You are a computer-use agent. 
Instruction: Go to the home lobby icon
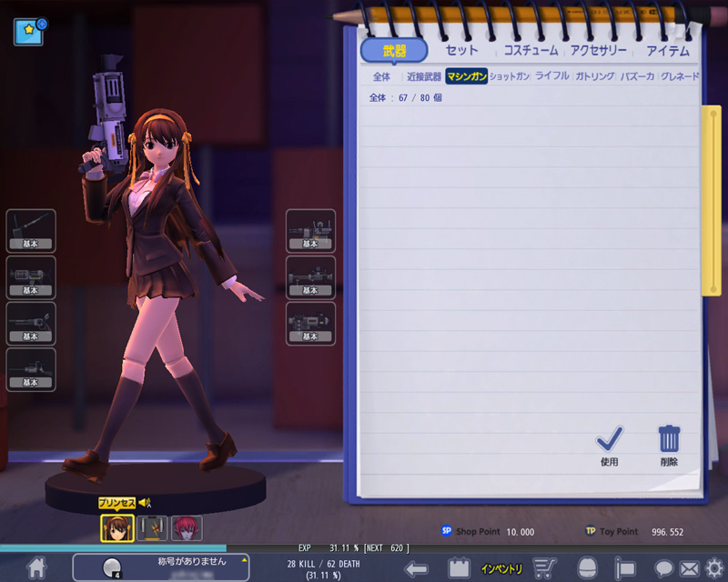coord(36,567)
